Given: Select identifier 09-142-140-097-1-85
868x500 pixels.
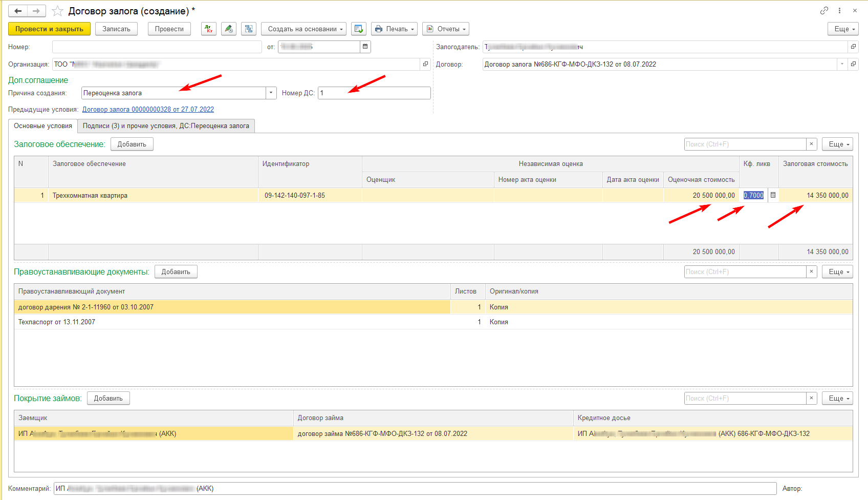Looking at the screenshot, I should [310, 195].
